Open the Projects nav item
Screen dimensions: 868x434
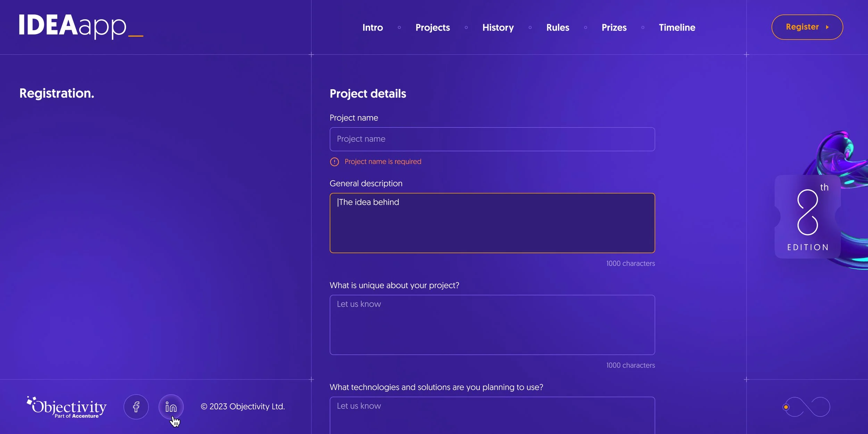tap(432, 27)
